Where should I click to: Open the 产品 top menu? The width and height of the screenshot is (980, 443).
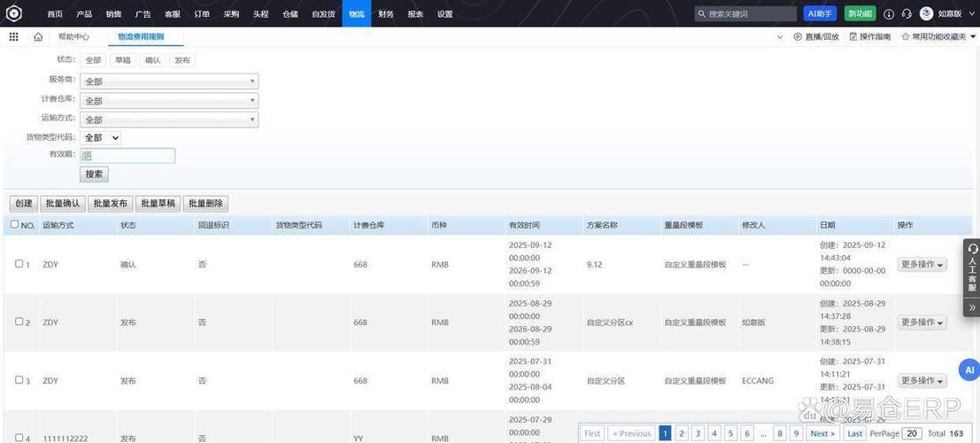(x=84, y=14)
